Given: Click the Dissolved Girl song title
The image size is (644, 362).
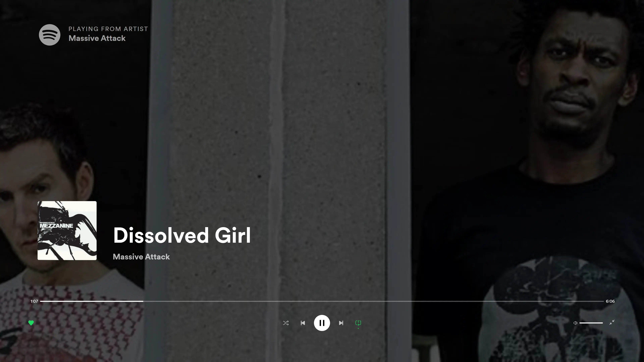Looking at the screenshot, I should coord(182,235).
